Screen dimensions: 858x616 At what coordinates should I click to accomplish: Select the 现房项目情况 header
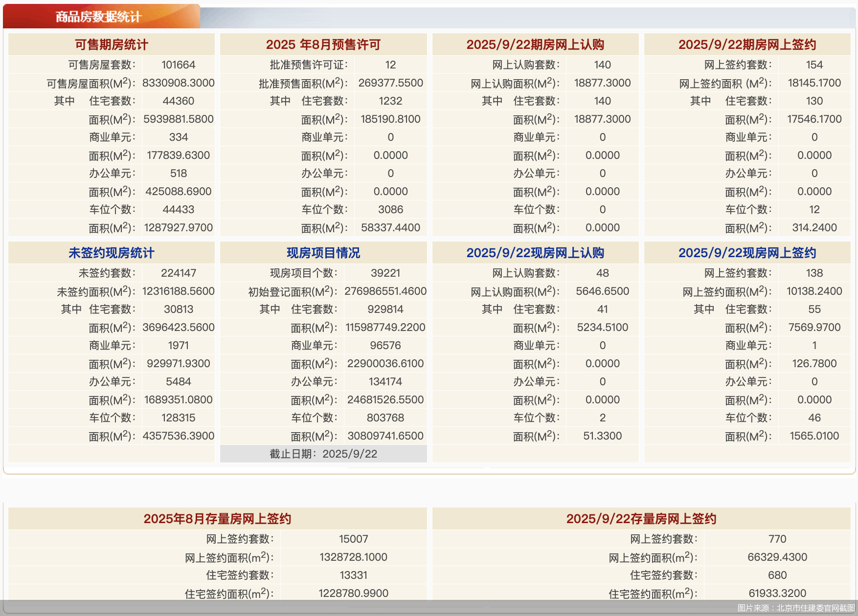coord(323,253)
